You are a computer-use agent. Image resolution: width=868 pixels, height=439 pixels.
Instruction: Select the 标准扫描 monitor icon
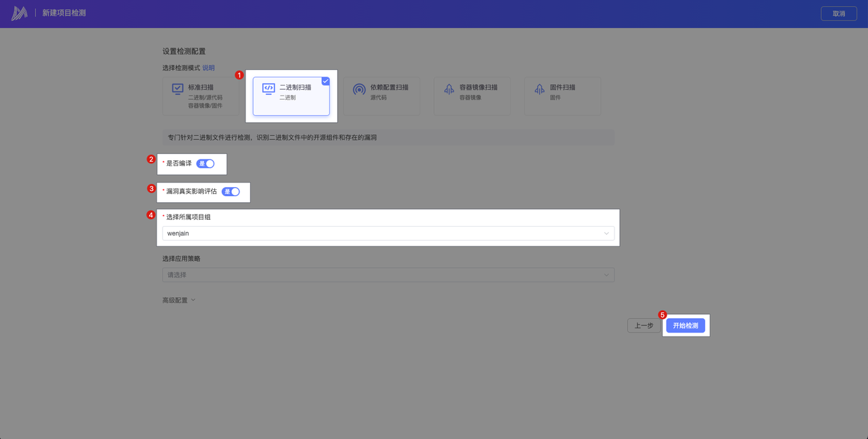(177, 89)
